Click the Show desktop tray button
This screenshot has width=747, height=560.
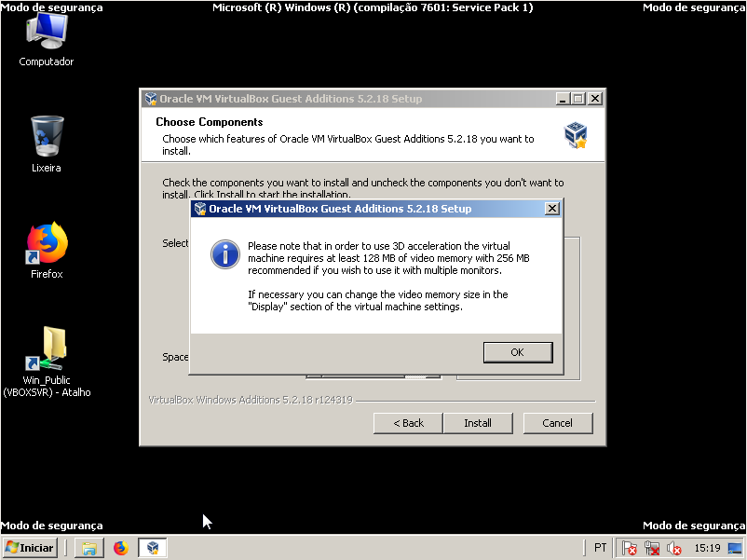[736, 548]
